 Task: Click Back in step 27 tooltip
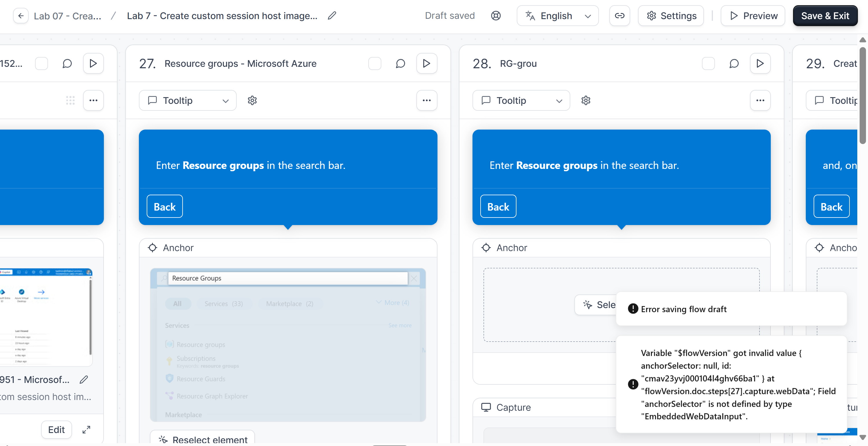[165, 207]
